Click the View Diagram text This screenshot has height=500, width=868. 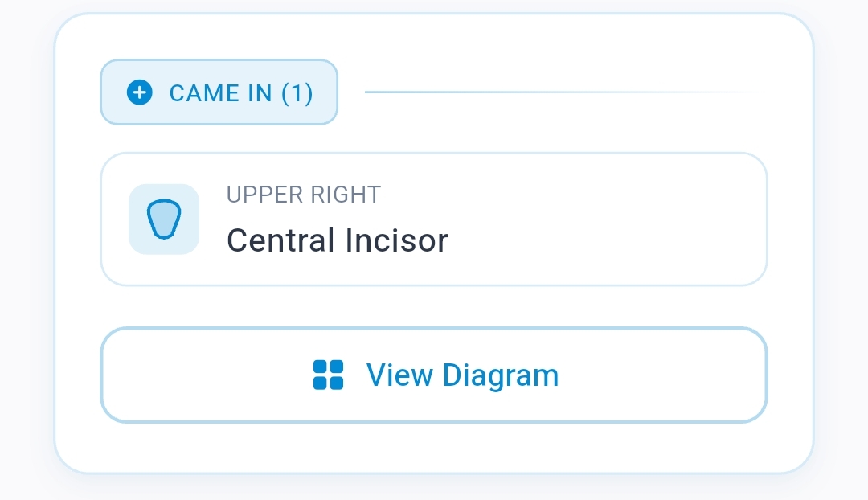(x=462, y=375)
